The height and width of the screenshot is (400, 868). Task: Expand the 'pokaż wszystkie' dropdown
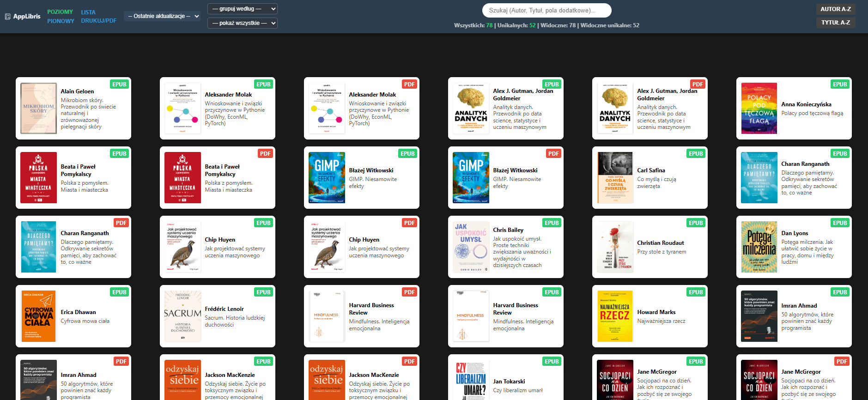(x=243, y=23)
